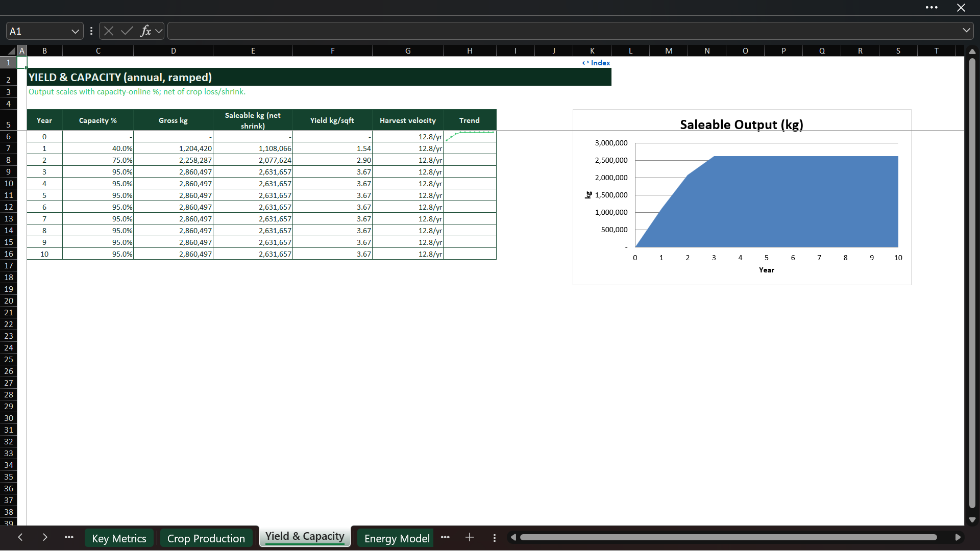Select the 1,108,066 saleable kg cell
980x551 pixels.
[x=253, y=148]
